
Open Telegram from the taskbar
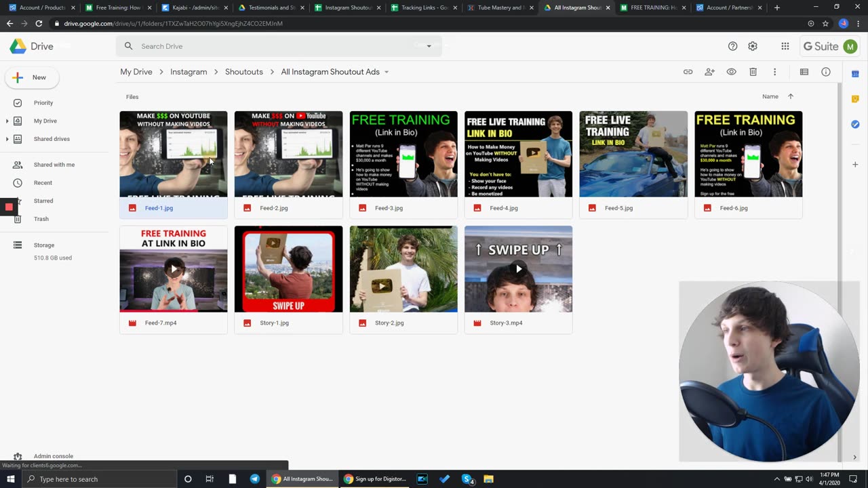coord(255,479)
